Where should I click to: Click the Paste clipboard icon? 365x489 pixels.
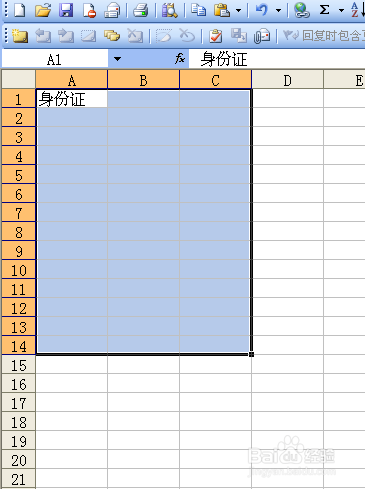tap(222, 10)
